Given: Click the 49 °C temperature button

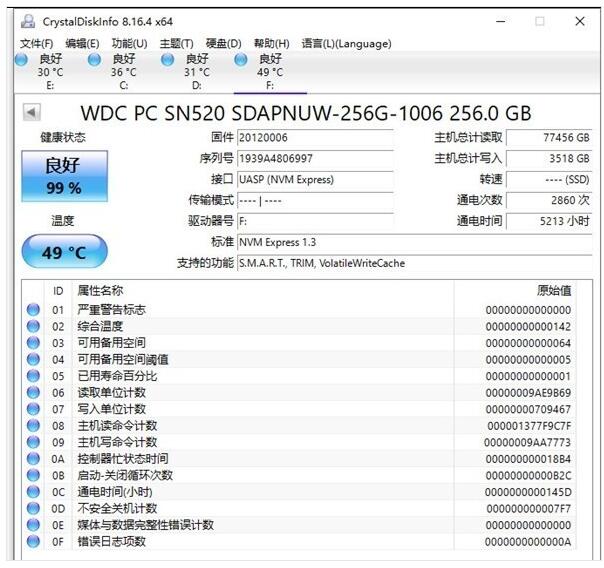Looking at the screenshot, I should point(64,252).
